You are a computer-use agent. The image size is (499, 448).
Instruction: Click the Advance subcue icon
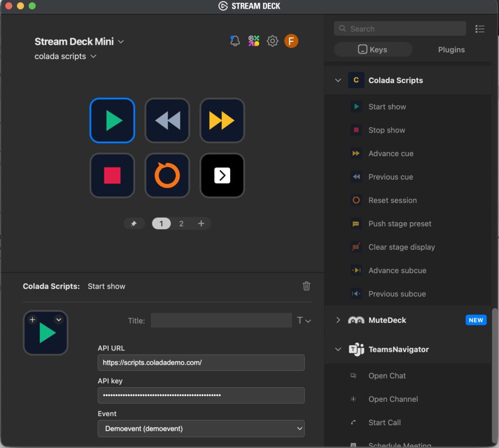[x=356, y=270]
